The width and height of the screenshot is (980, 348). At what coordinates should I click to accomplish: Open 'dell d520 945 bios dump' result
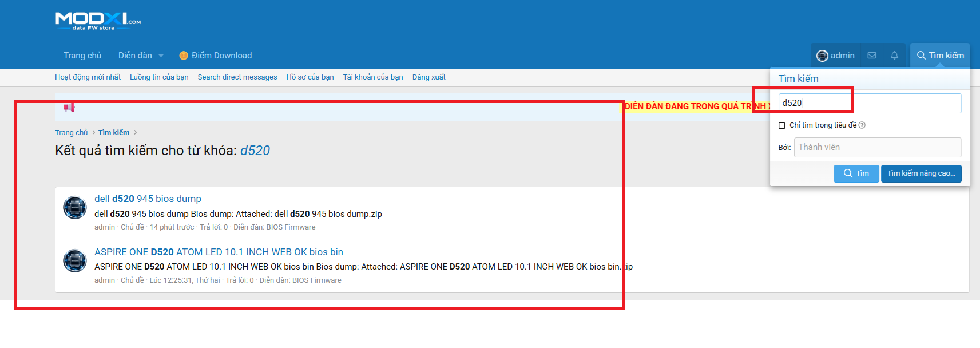coord(148,199)
